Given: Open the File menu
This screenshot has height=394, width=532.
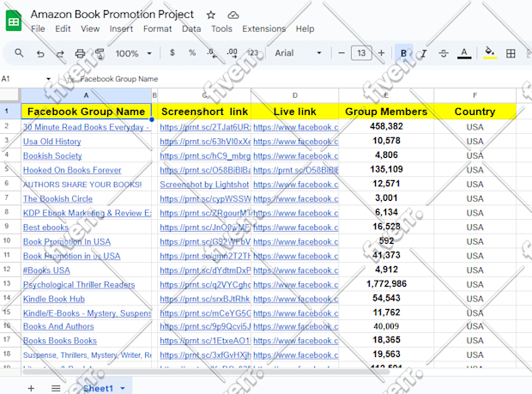Looking at the screenshot, I should 38,29.
